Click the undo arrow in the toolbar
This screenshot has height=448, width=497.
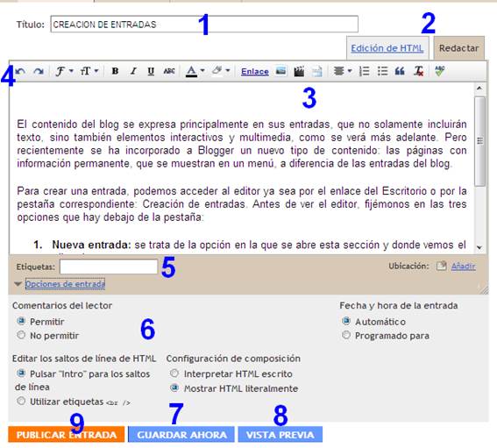[x=20, y=71]
